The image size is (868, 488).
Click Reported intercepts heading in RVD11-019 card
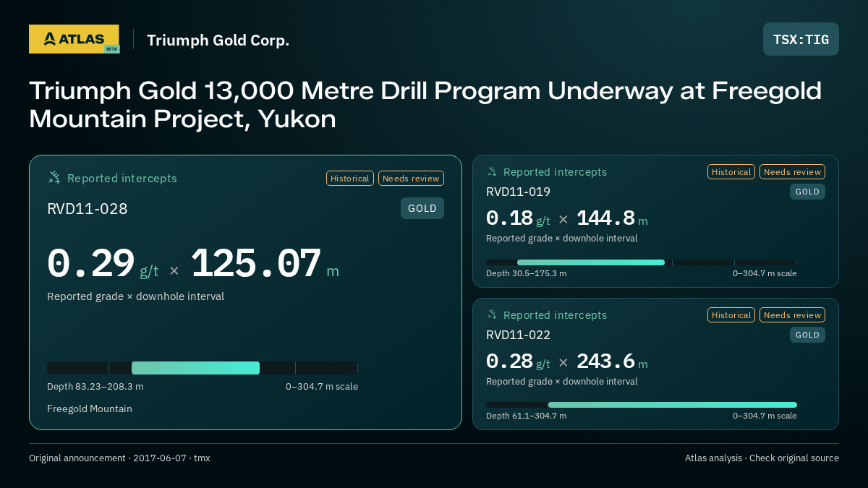[x=555, y=172]
